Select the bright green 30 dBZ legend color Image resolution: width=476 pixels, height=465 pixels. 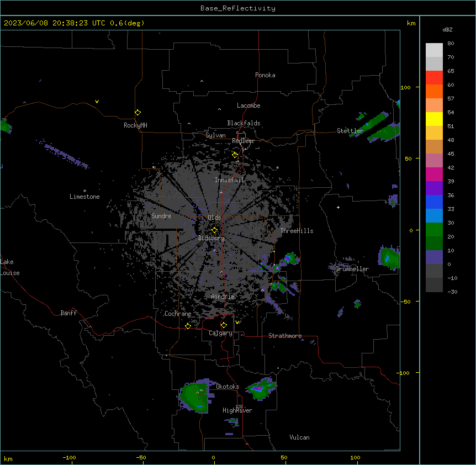tap(434, 230)
